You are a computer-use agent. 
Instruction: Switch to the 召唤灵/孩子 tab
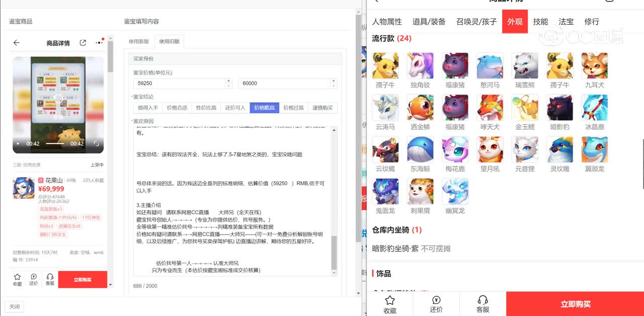pyautogui.click(x=476, y=22)
